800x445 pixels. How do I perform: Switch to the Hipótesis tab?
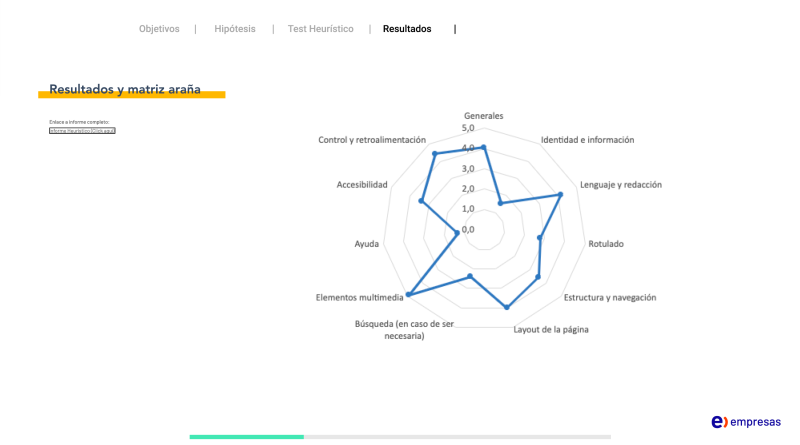tap(235, 29)
